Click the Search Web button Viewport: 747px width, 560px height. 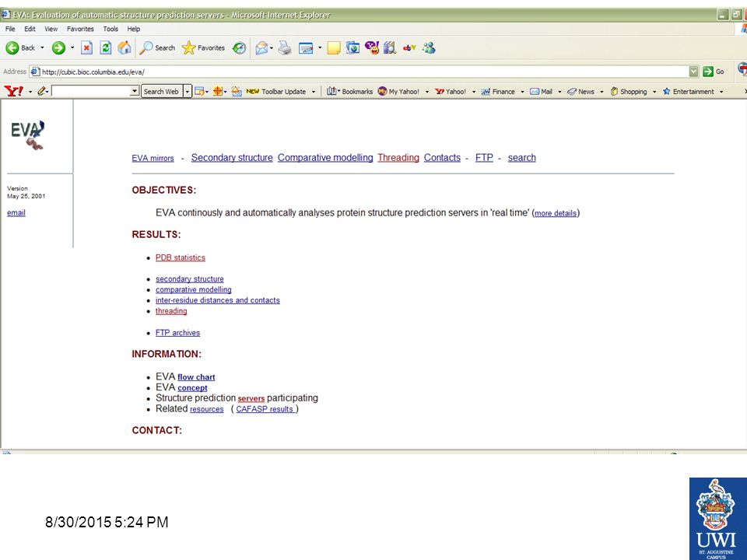(162, 92)
